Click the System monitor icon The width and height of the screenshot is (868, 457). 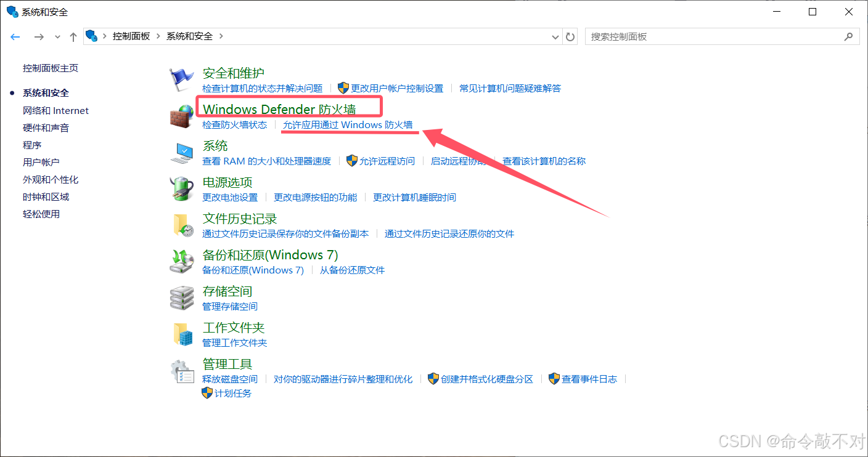182,153
